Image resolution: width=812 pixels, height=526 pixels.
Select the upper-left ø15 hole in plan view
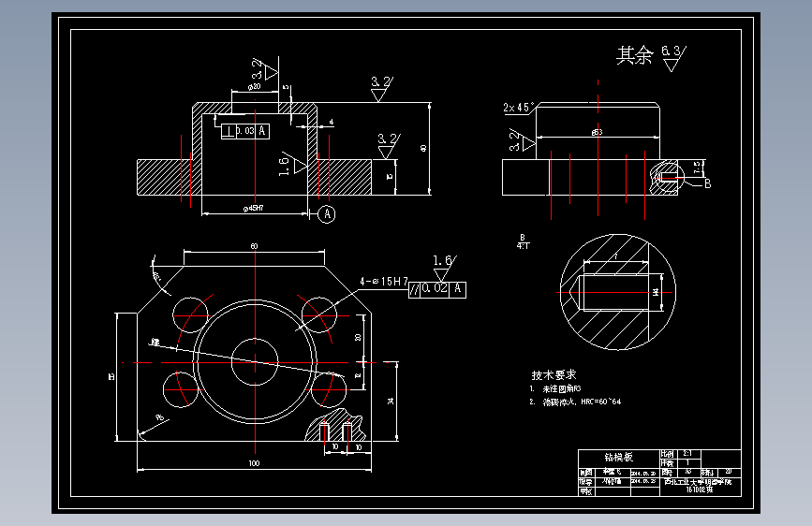pos(190,314)
